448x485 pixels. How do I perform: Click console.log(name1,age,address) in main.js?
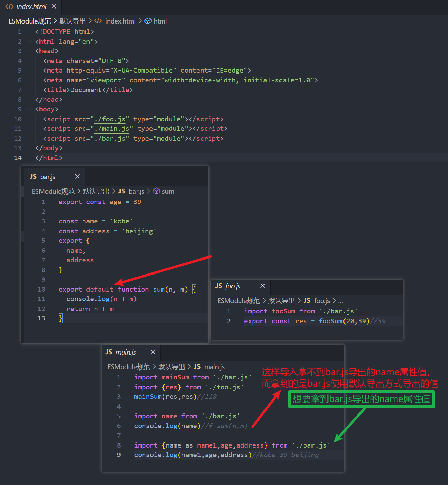(x=193, y=455)
